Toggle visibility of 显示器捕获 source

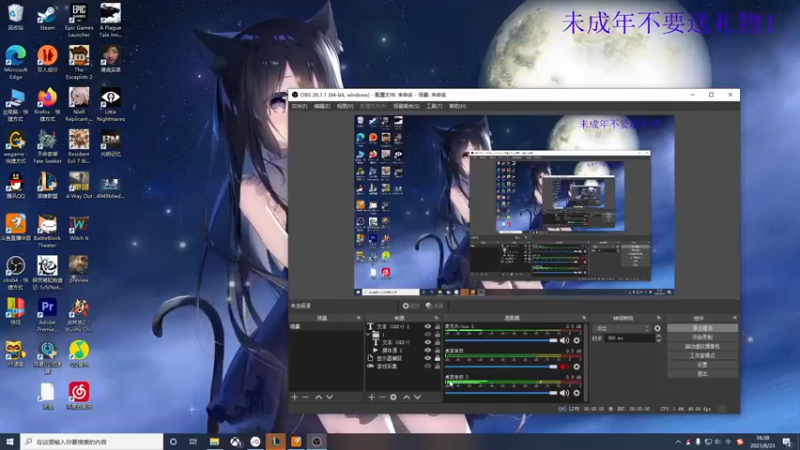pos(428,358)
